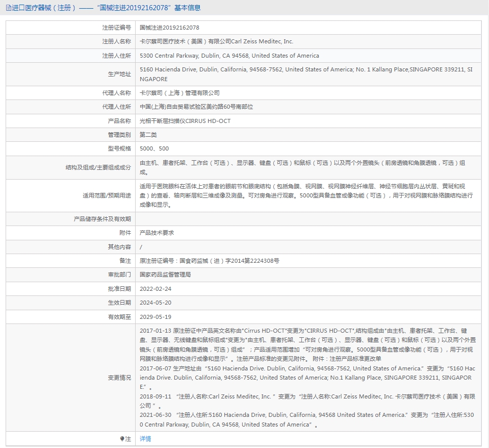Select the 注册人住所 row label
Screen dimensions: 489x448
(117, 56)
